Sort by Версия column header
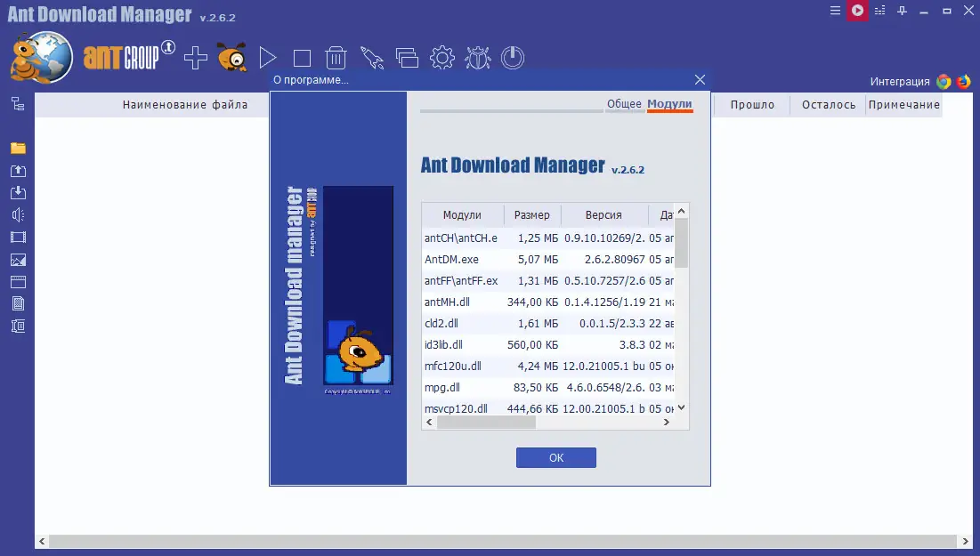Image resolution: width=980 pixels, height=556 pixels. pyautogui.click(x=603, y=215)
